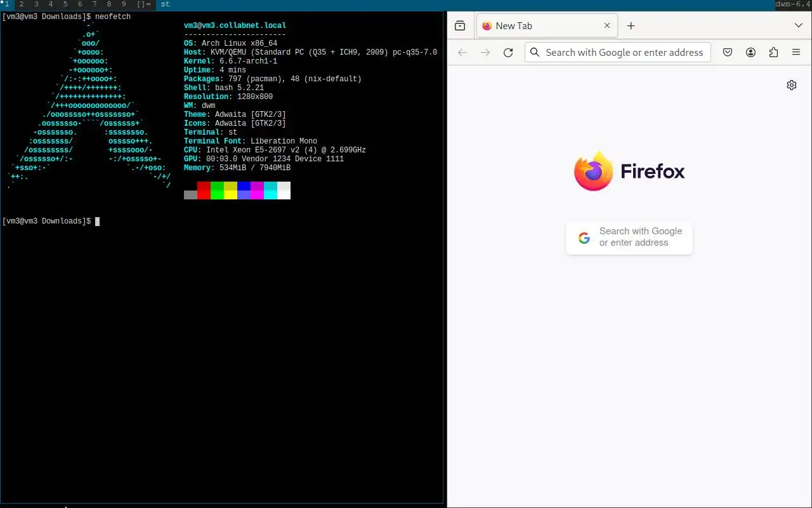Switch to dwm tag 3
Screen dimensions: 812x508
36,4
